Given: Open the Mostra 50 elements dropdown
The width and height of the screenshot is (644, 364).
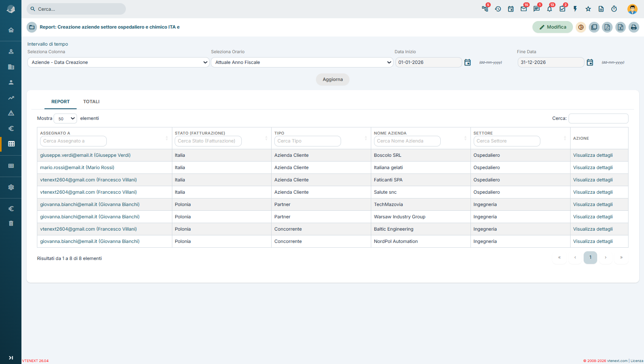Looking at the screenshot, I should [x=65, y=118].
